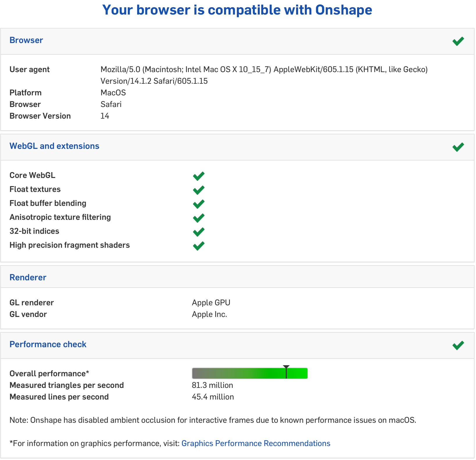Image resolution: width=476 pixels, height=460 pixels.
Task: Click the Browser section heading
Action: pos(26,40)
